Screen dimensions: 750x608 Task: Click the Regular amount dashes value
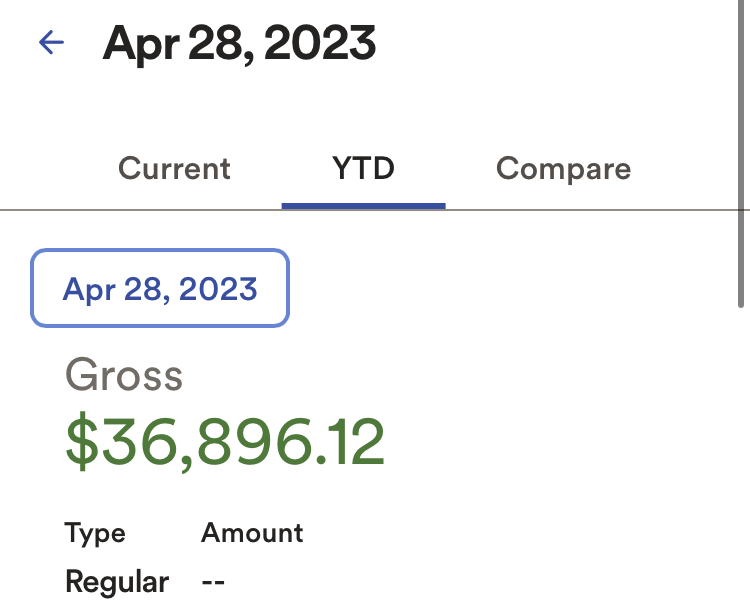pyautogui.click(x=213, y=581)
